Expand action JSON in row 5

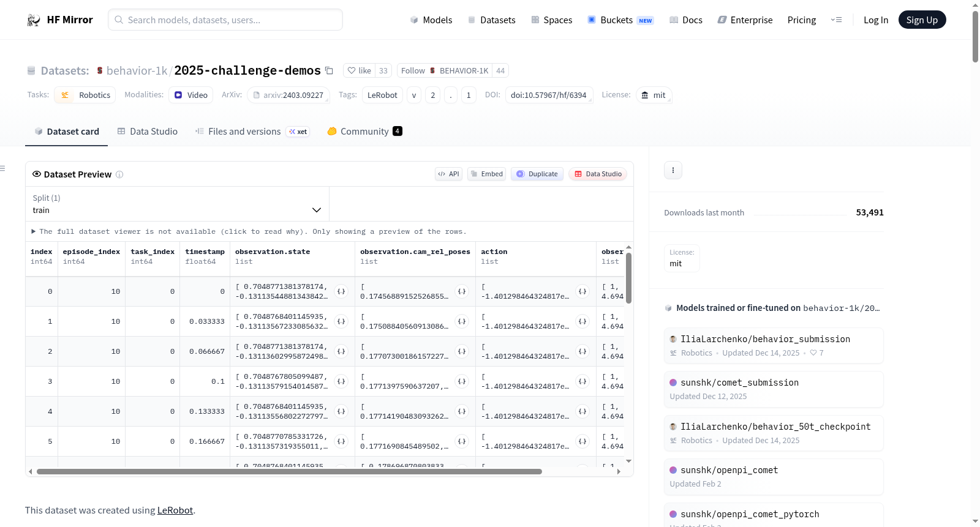(x=583, y=441)
